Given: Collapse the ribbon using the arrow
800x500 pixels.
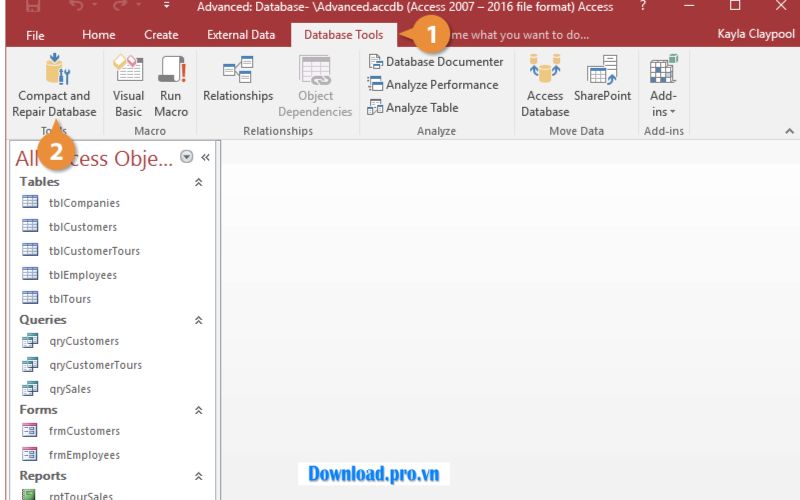Looking at the screenshot, I should (789, 132).
